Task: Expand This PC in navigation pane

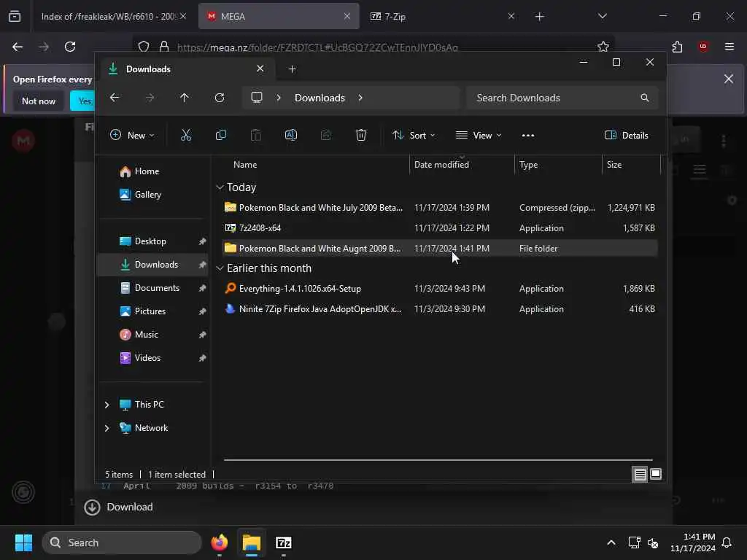Action: [107, 405]
